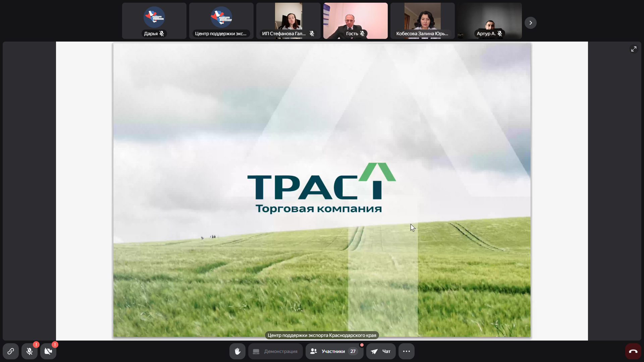This screenshot has height=362, width=644.
Task: Unmute the microphone
Action: [30, 351]
